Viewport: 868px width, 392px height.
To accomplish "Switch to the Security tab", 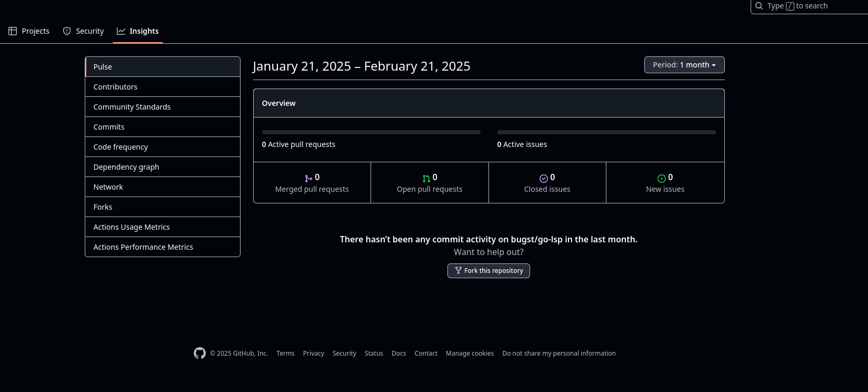I will (x=83, y=31).
